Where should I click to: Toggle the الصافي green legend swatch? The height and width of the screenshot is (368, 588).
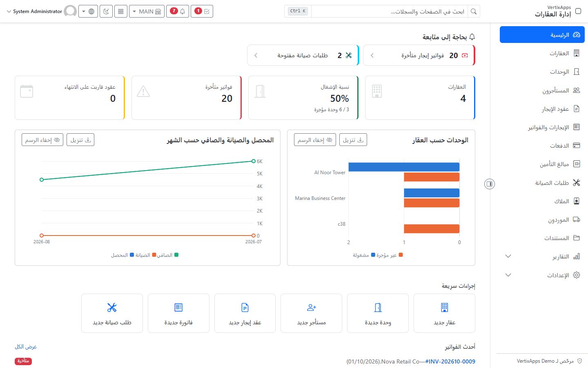176,255
